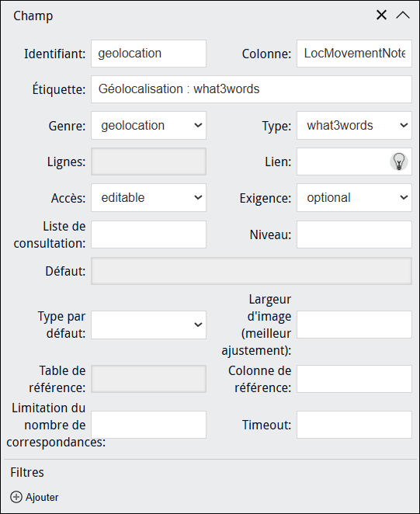The height and width of the screenshot is (514, 420).
Task: Click the Étiquette field
Action: 252,89
